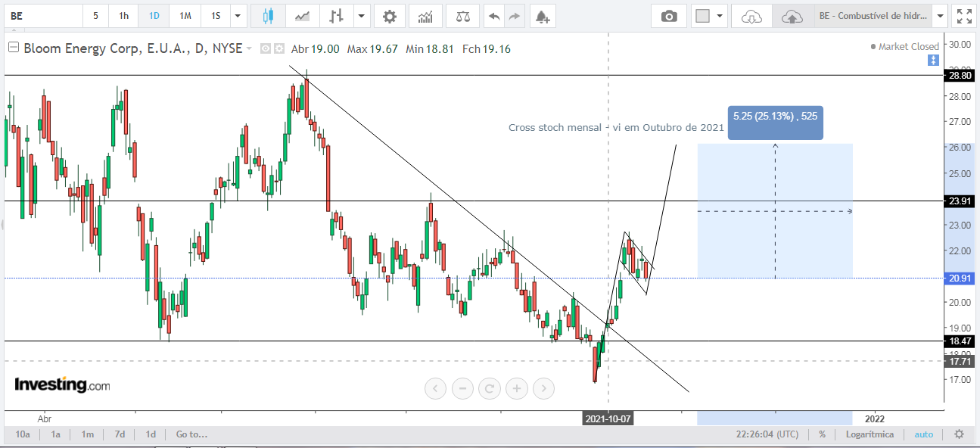Select the 1a time range
The width and height of the screenshot is (980, 448).
56,434
